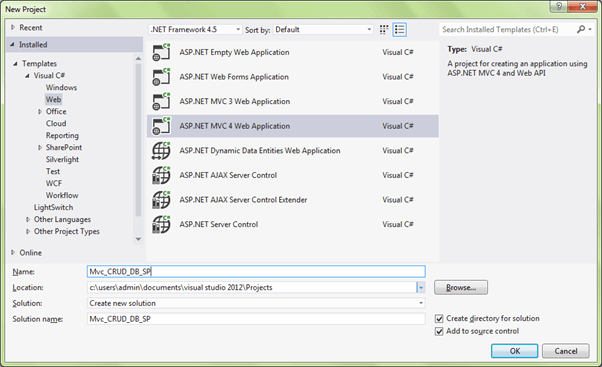Screen dimensions: 602x367
Task: Click the ASP.NET Web Forms Application icon
Action: pos(161,77)
